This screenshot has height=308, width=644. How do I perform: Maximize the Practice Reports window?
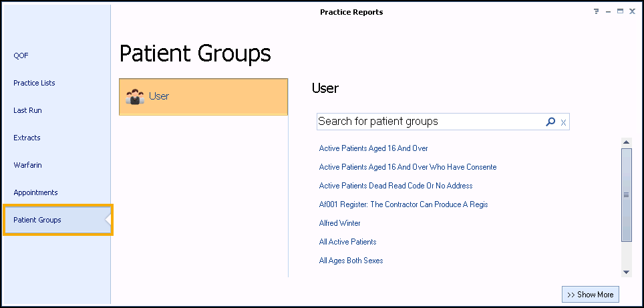620,12
